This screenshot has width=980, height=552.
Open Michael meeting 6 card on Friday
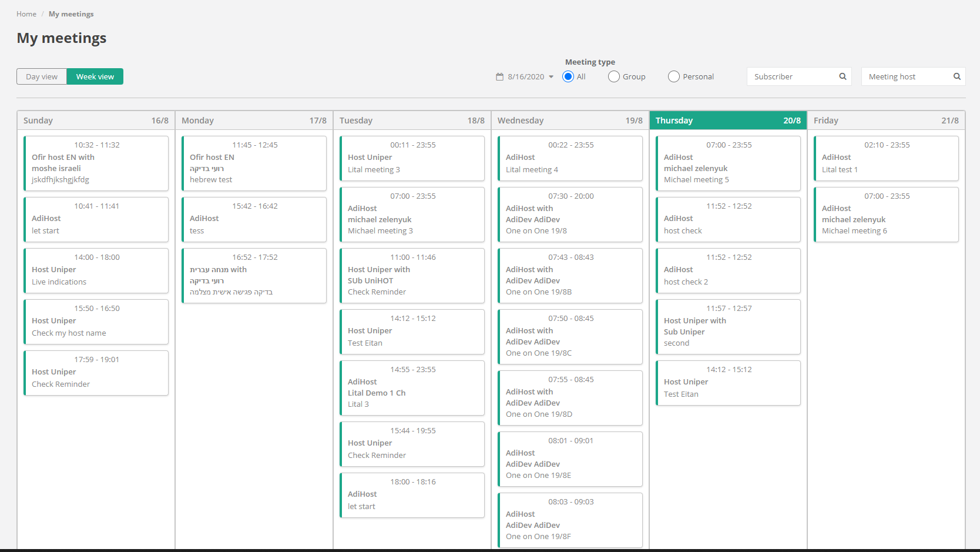pos(886,215)
